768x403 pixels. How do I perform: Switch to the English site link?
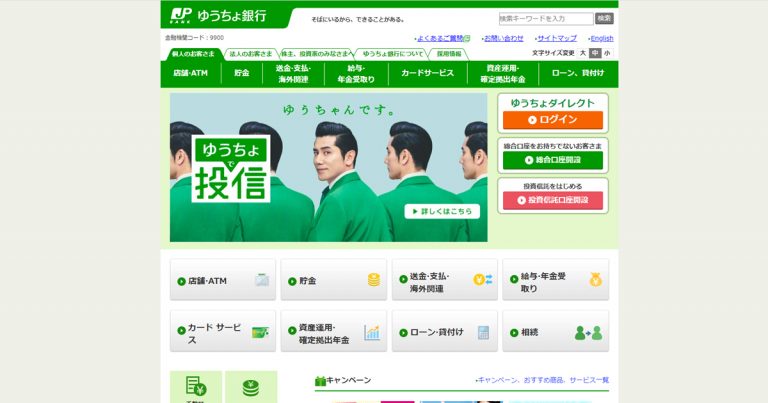(x=602, y=38)
